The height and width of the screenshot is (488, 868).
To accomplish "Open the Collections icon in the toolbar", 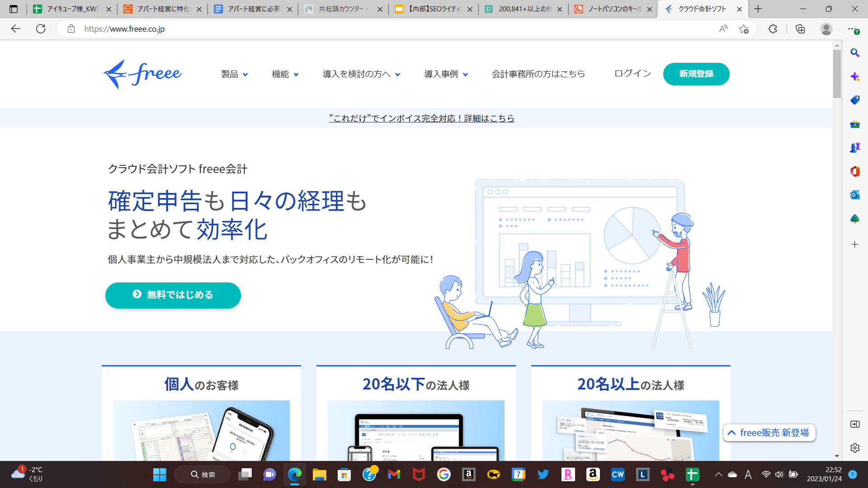I will 800,29.
